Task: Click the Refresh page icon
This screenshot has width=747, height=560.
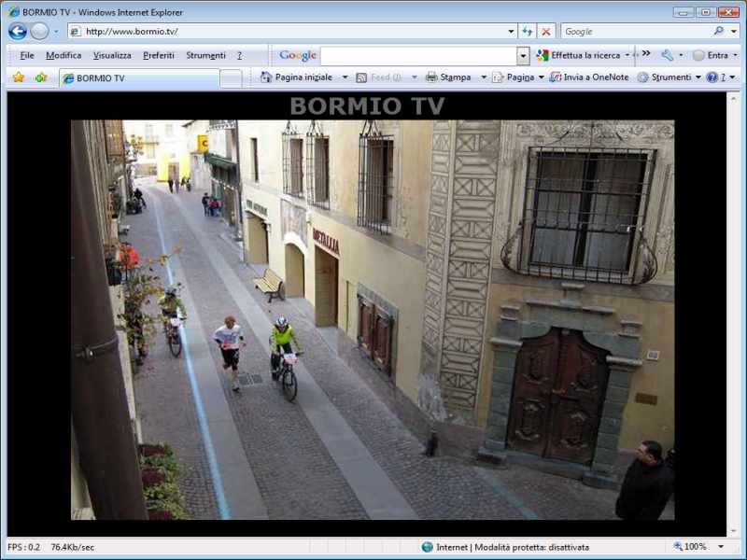Action: click(527, 32)
